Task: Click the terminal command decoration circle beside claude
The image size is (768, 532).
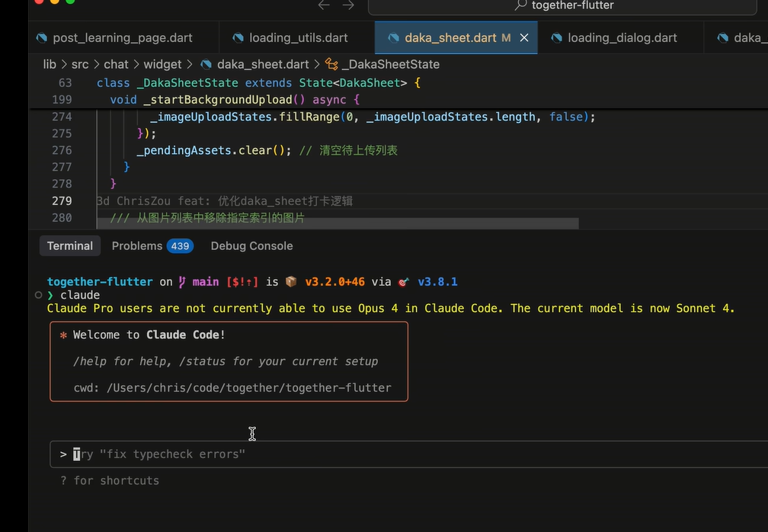Action: pos(38,294)
